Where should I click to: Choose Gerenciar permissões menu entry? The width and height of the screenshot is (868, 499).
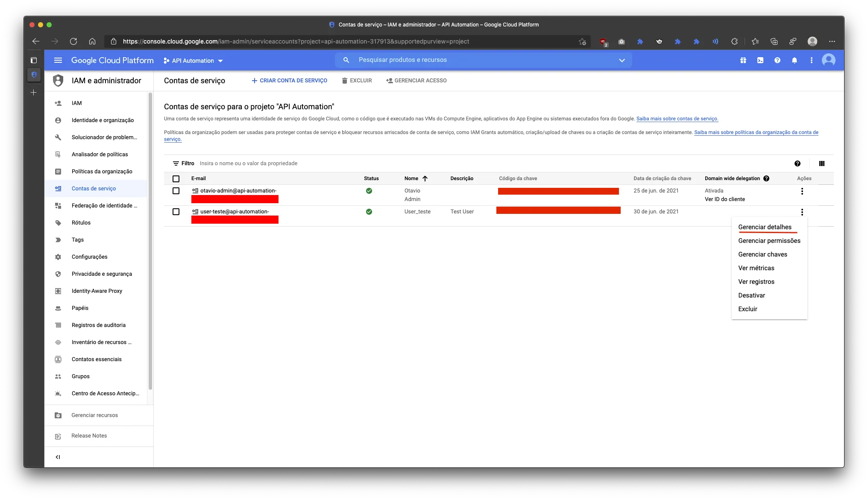[769, 241]
